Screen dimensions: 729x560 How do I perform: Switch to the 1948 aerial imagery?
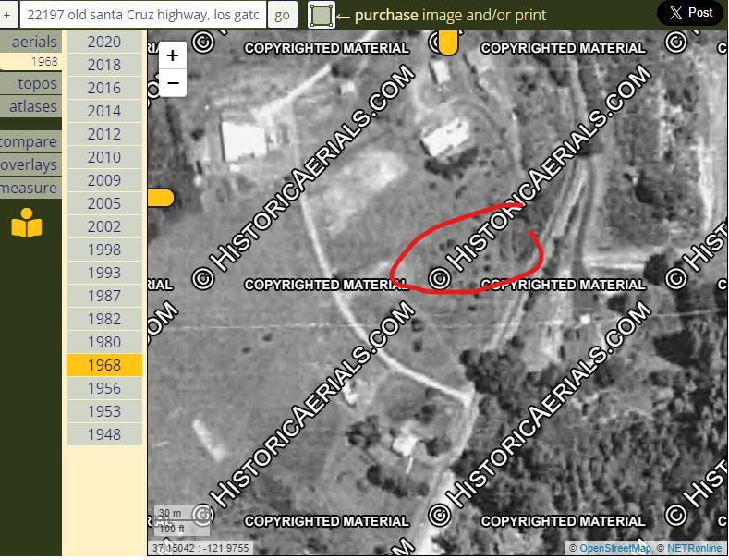point(104,434)
